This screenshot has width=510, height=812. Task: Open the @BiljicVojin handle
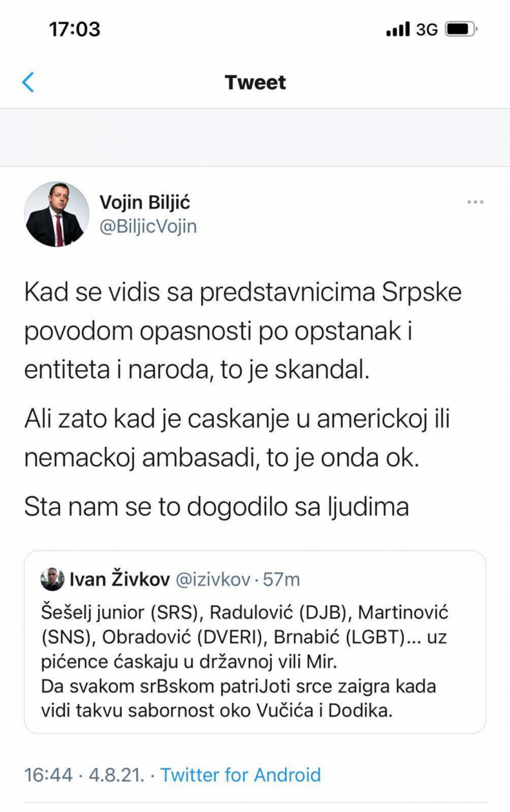pos(148,226)
